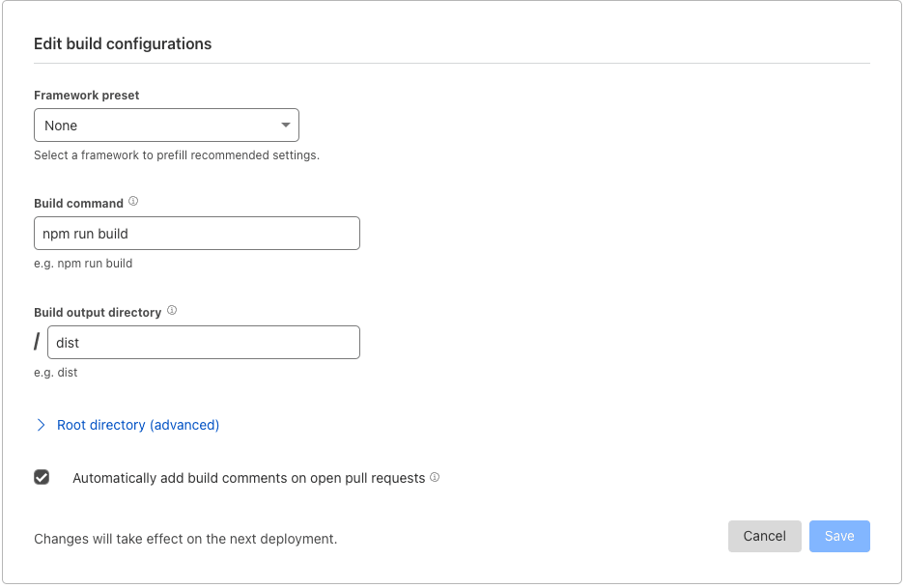The height and width of the screenshot is (588, 905).
Task: Click the 'Changes will take effect' notice
Action: point(185,539)
